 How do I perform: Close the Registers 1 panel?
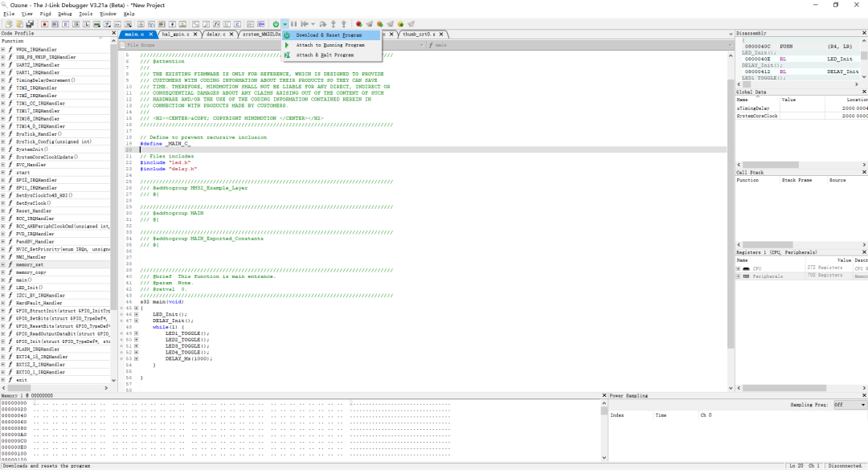click(864, 252)
